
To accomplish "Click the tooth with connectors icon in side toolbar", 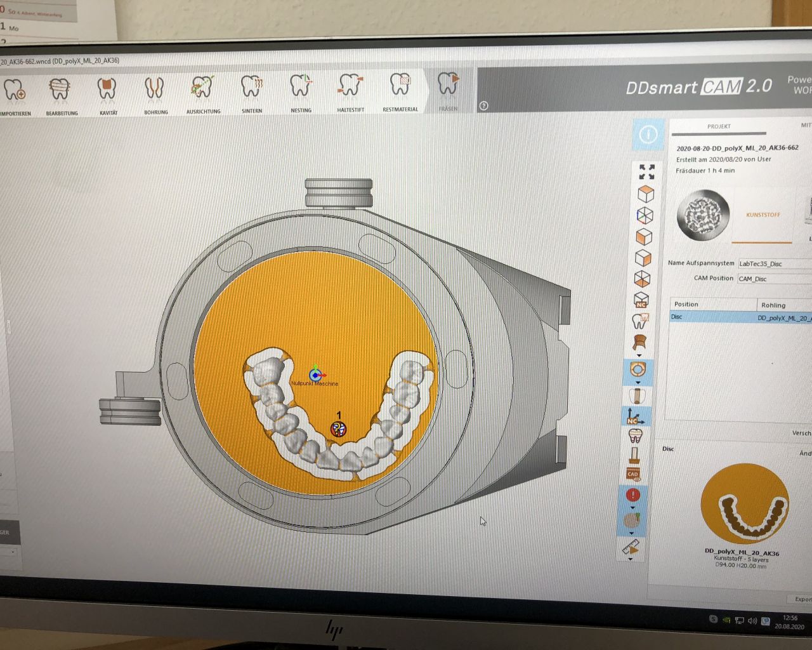I will (x=635, y=436).
